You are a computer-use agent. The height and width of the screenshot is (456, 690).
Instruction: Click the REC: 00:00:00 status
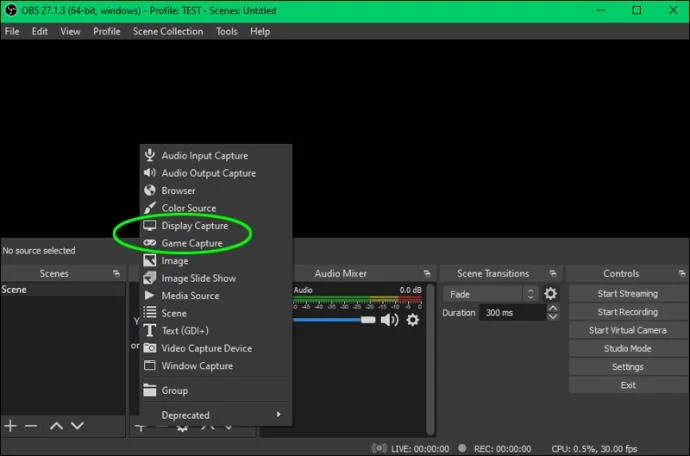click(x=502, y=449)
